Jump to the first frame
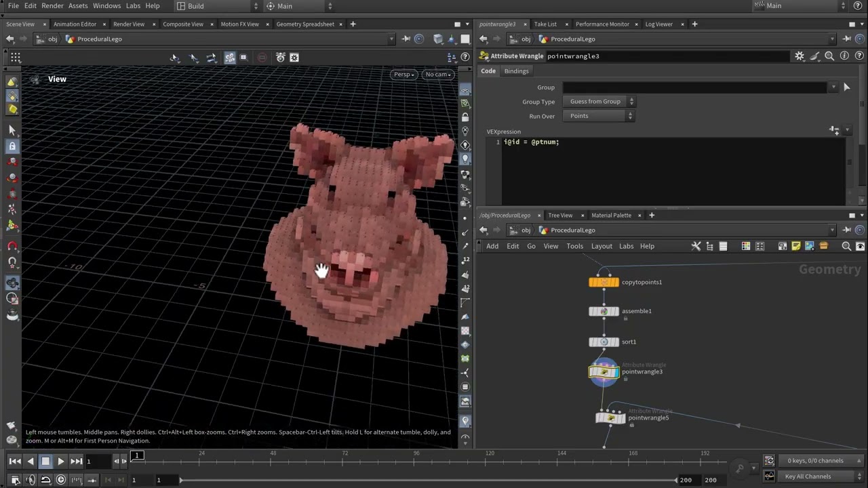 [15, 462]
